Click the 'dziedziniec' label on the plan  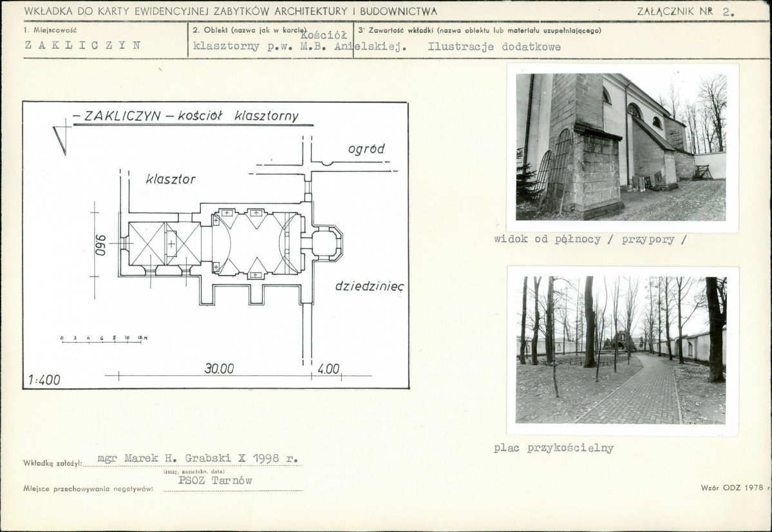pyautogui.click(x=370, y=286)
